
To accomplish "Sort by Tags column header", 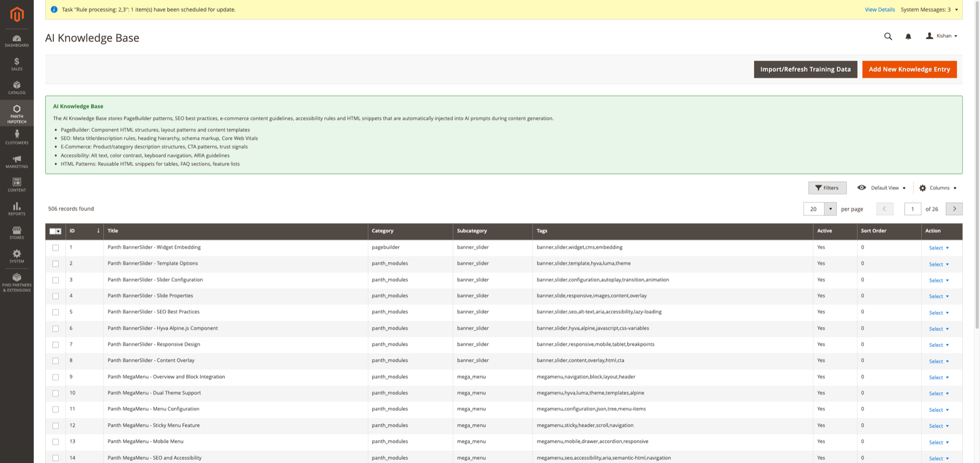I will [672, 231].
